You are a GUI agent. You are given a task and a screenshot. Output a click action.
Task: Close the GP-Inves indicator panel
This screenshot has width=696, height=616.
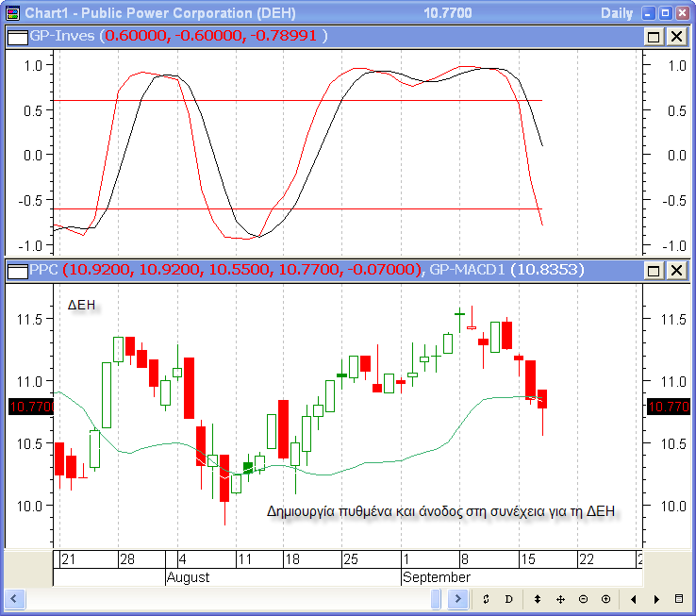click(x=676, y=36)
